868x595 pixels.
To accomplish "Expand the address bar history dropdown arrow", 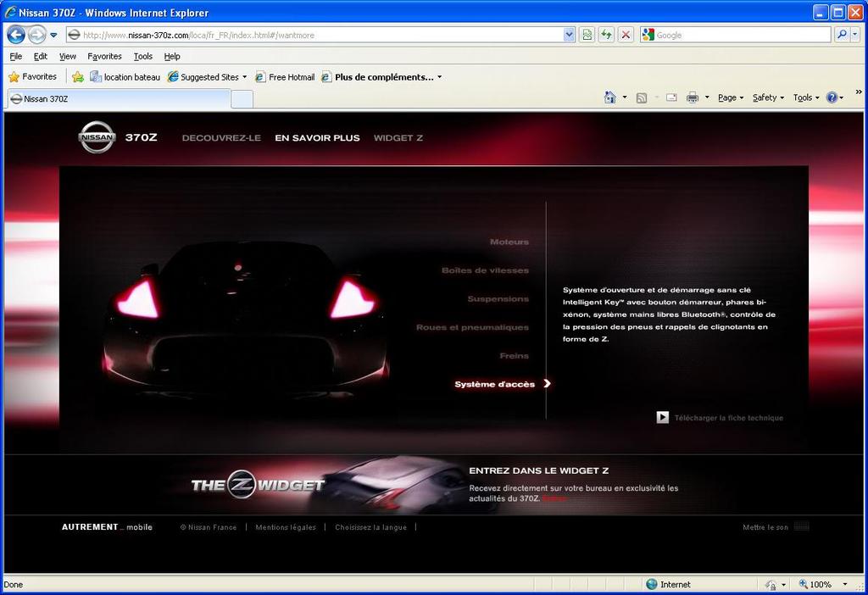I will 569,35.
